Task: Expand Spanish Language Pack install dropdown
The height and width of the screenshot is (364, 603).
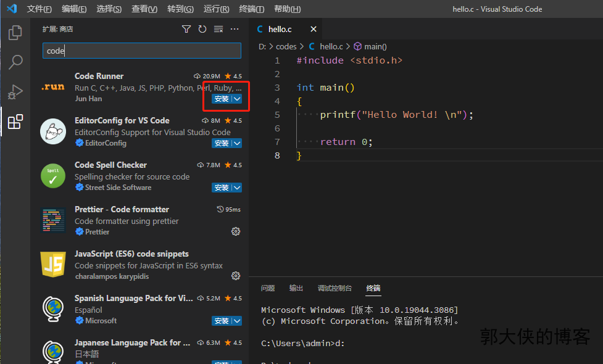Action: [x=237, y=321]
